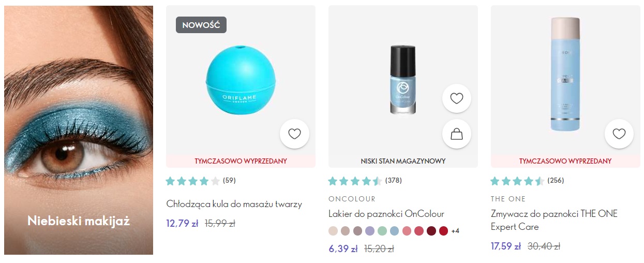Add cooling face massage ball to wishlist
This screenshot has height=263, width=644.
(x=294, y=134)
